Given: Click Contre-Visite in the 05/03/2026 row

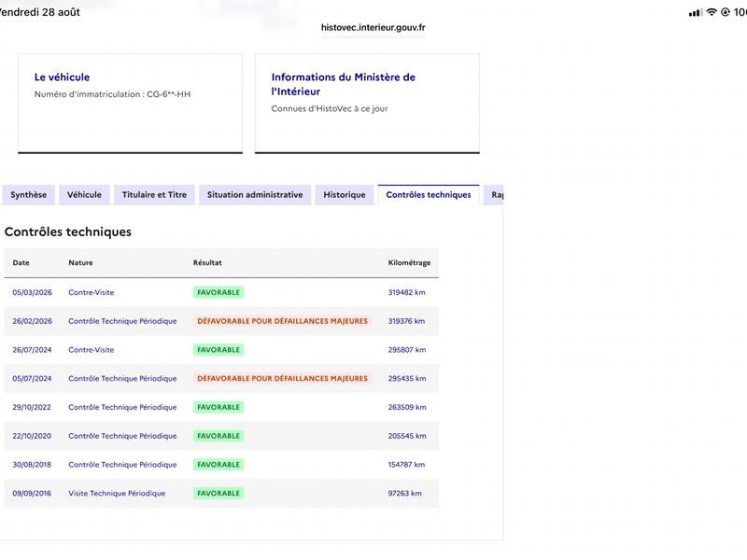Looking at the screenshot, I should (x=91, y=292).
